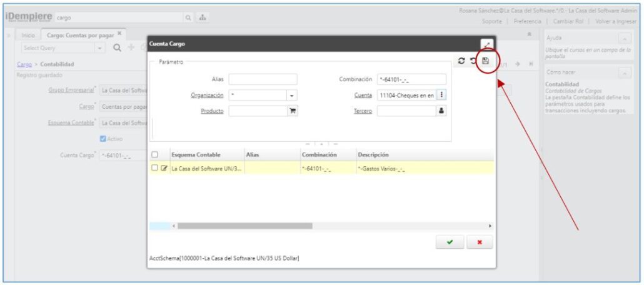644x285 pixels.
Task: Click the iDempiere logo
Action: click(29, 17)
